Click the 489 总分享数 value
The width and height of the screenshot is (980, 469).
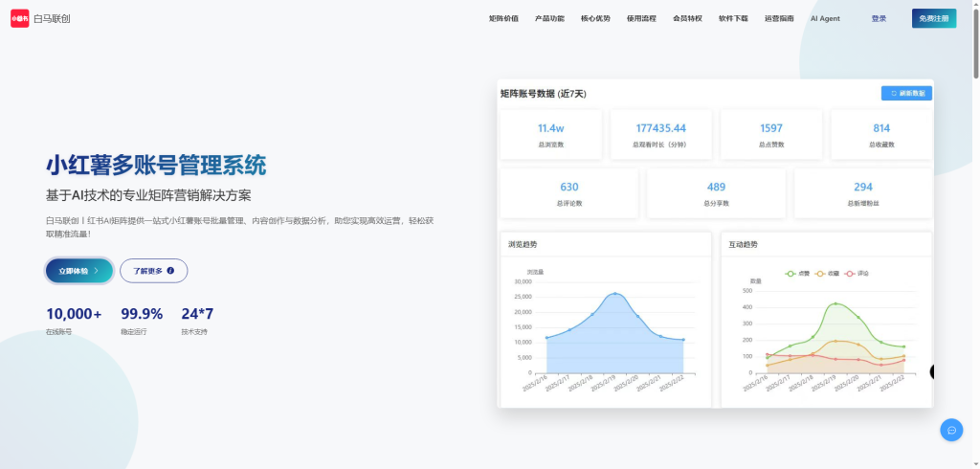[716, 187]
